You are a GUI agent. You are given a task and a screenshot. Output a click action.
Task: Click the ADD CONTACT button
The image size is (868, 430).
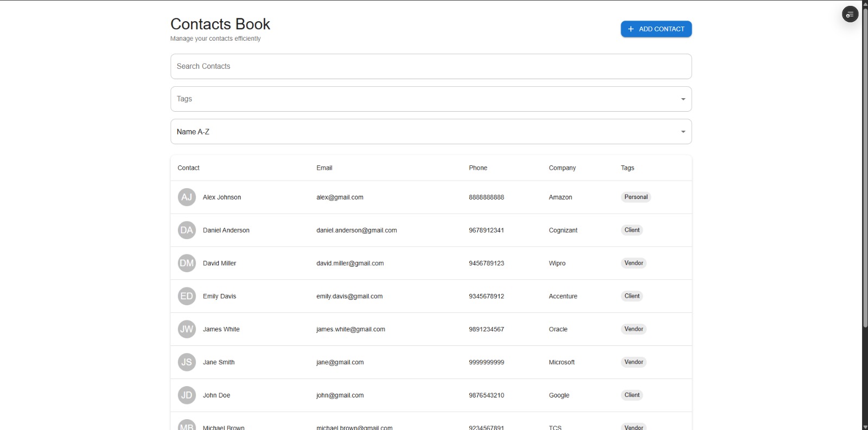[656, 29]
